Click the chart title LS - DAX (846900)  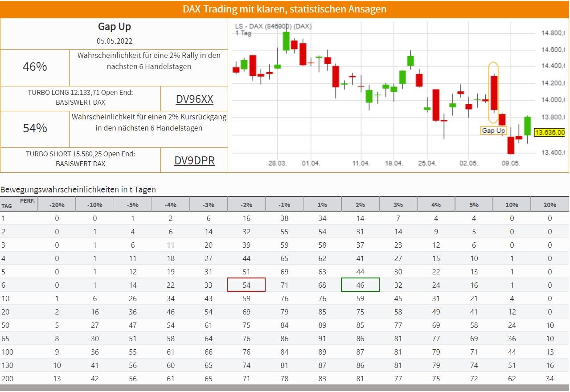(x=273, y=26)
